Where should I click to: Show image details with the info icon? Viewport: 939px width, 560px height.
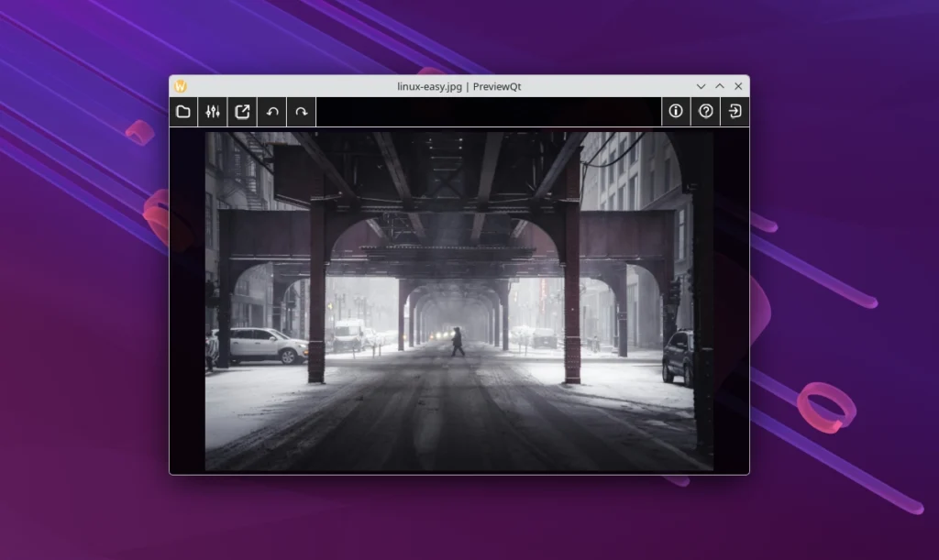coord(676,111)
